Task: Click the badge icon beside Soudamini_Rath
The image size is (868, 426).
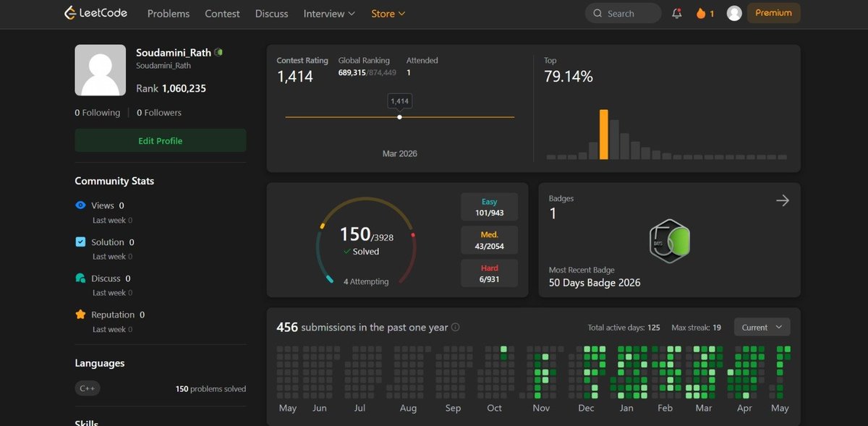Action: tap(218, 52)
